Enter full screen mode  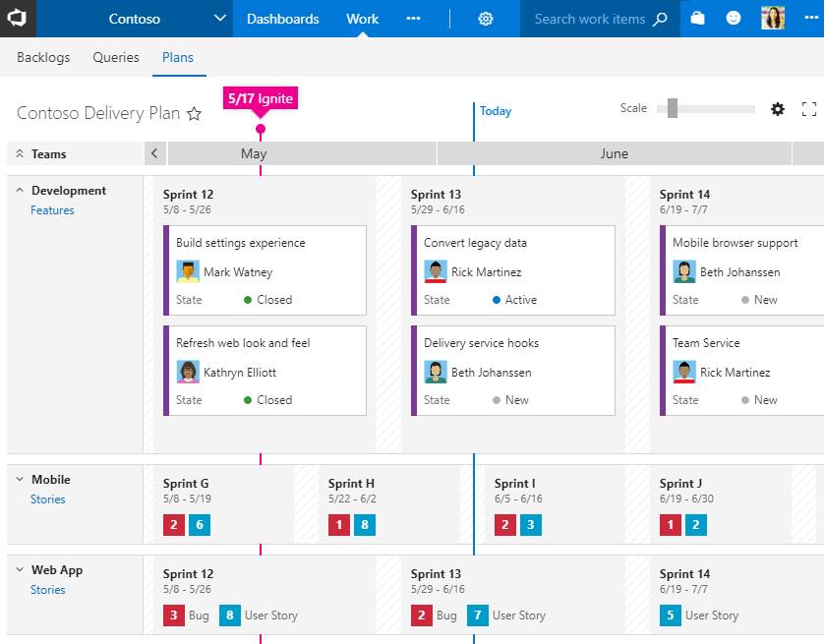point(809,109)
